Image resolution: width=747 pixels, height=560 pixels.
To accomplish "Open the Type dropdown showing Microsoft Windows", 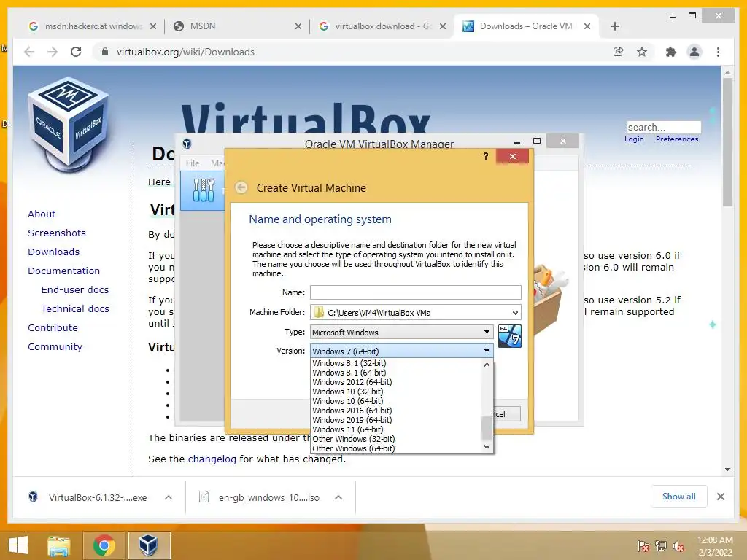I will pyautogui.click(x=402, y=332).
